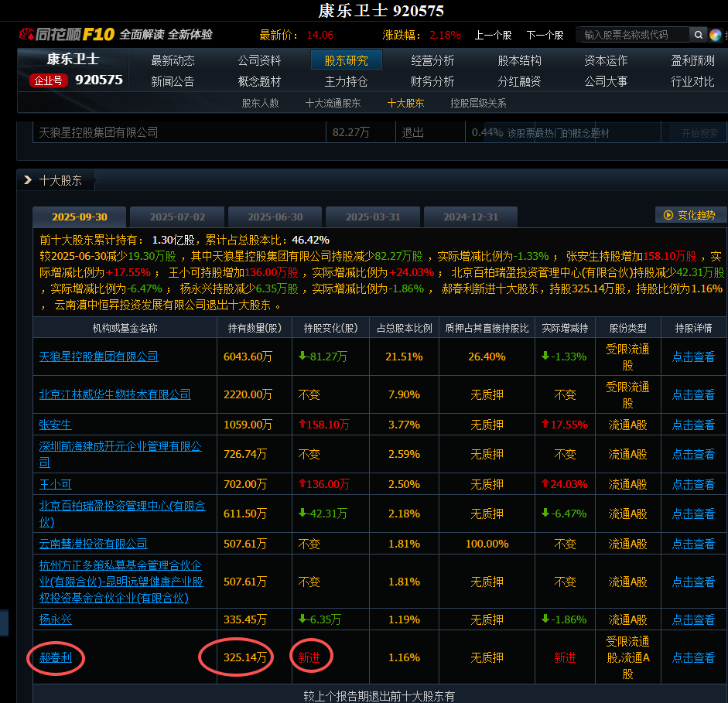Go to 上一个股
Image resolution: width=728 pixels, height=703 pixels.
(x=493, y=35)
